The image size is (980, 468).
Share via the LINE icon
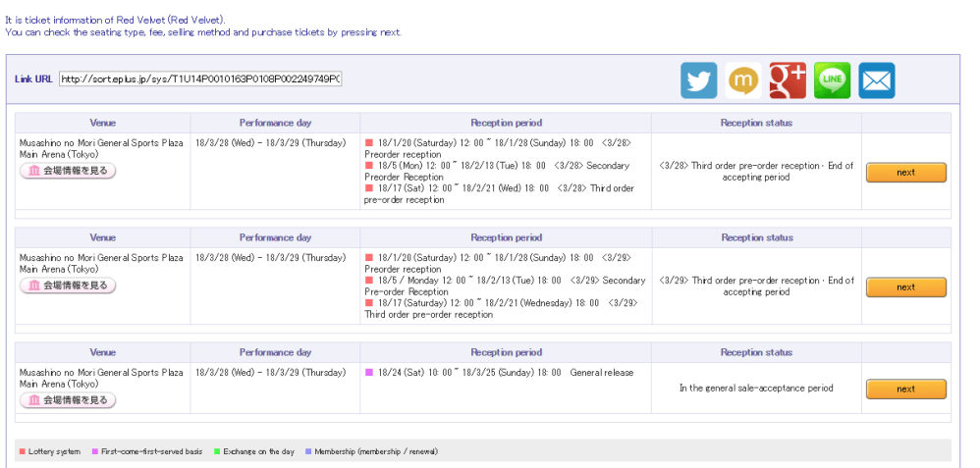click(832, 80)
